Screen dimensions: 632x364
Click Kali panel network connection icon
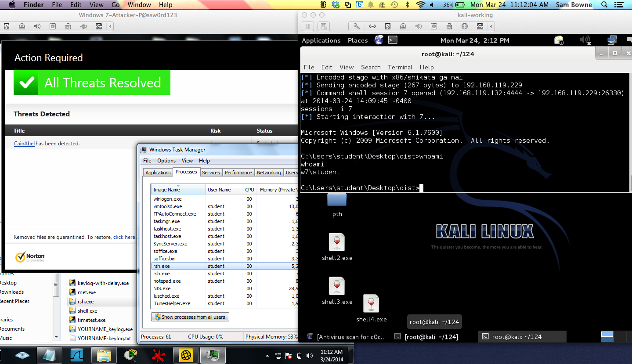[x=612, y=40]
